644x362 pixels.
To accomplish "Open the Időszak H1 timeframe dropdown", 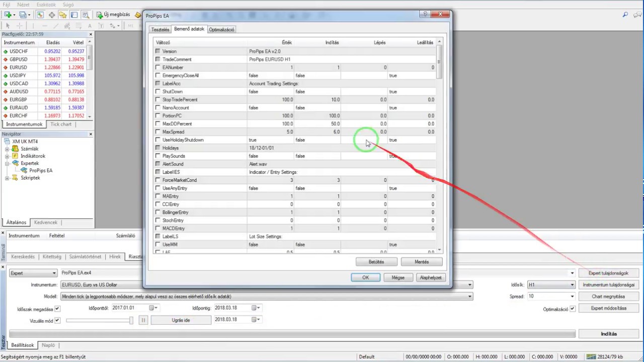I will (551, 285).
